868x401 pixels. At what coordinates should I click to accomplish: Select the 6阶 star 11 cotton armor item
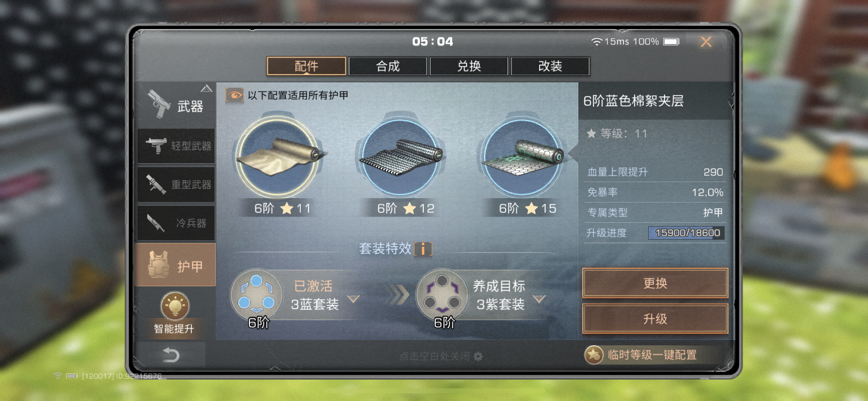278,156
